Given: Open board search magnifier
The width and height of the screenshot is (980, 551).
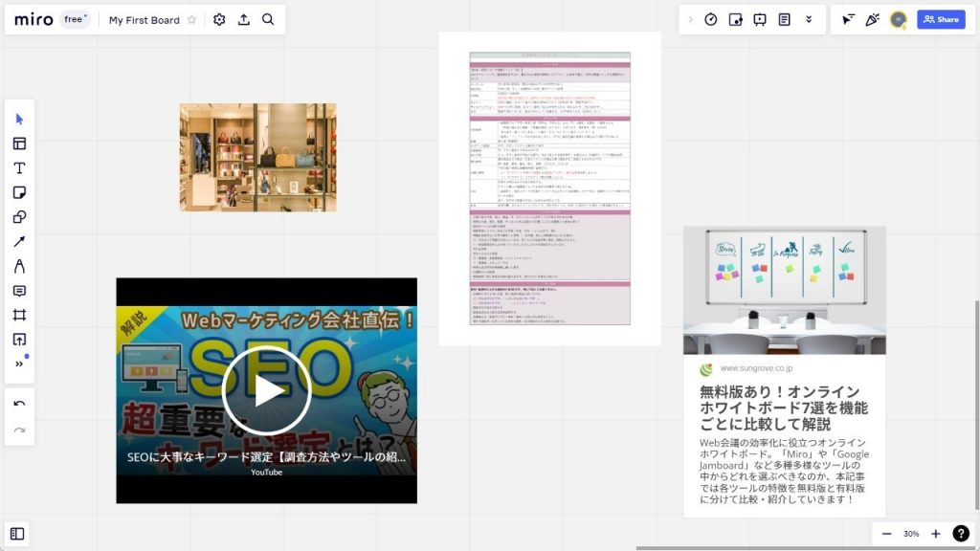Looking at the screenshot, I should pyautogui.click(x=268, y=19).
